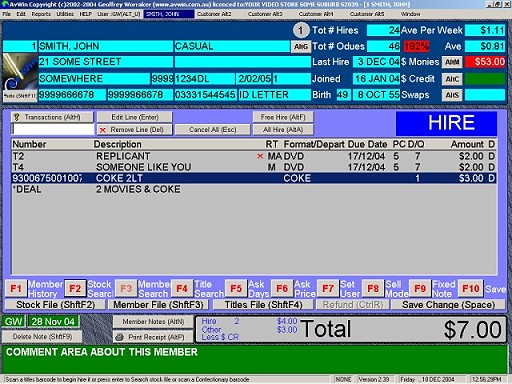Open the File menu

pos(7,14)
